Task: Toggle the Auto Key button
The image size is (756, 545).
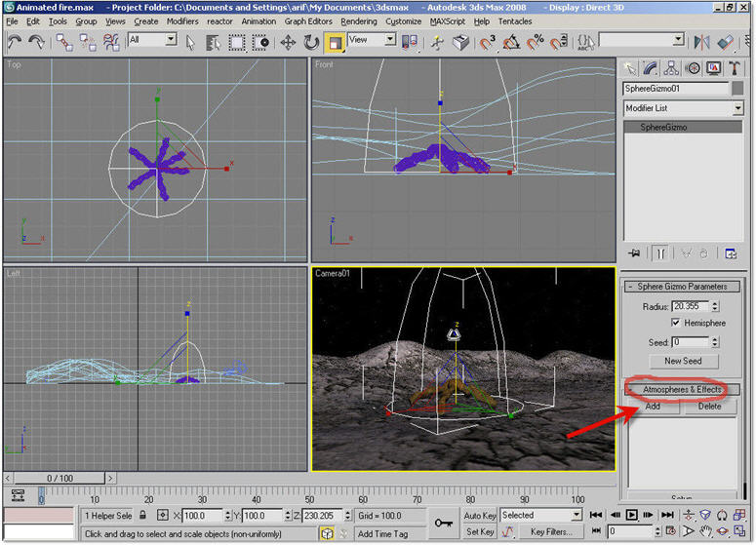Action: pyautogui.click(x=479, y=515)
